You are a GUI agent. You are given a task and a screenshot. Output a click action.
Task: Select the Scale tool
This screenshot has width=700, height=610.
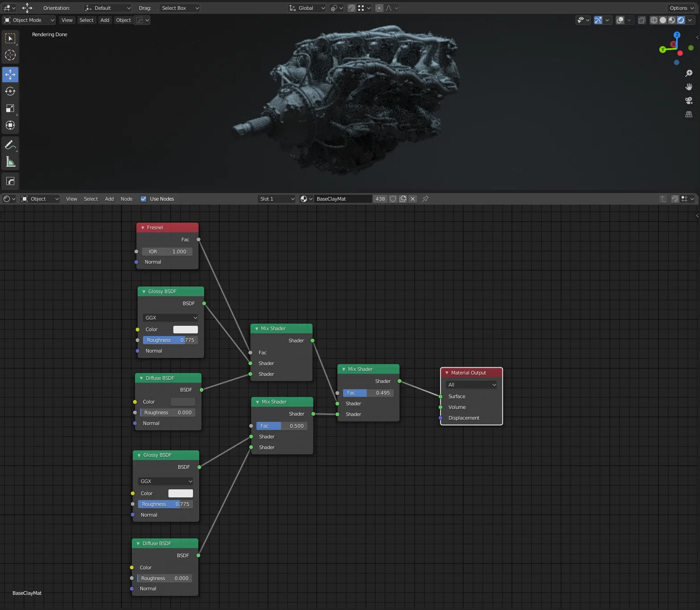[x=10, y=108]
